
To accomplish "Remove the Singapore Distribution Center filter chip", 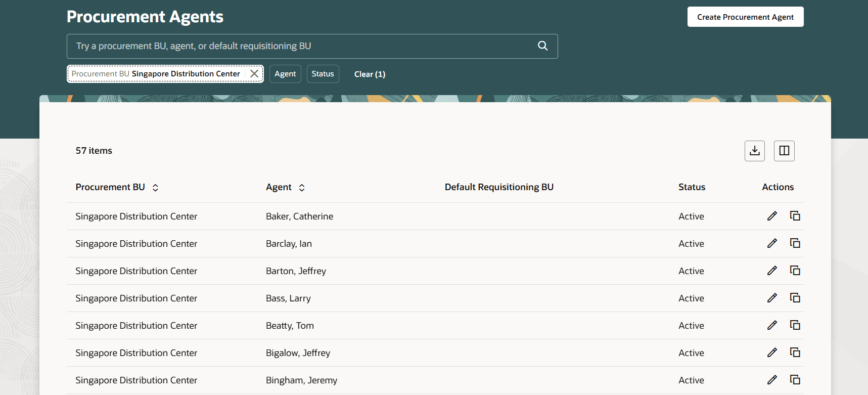I will tap(254, 74).
